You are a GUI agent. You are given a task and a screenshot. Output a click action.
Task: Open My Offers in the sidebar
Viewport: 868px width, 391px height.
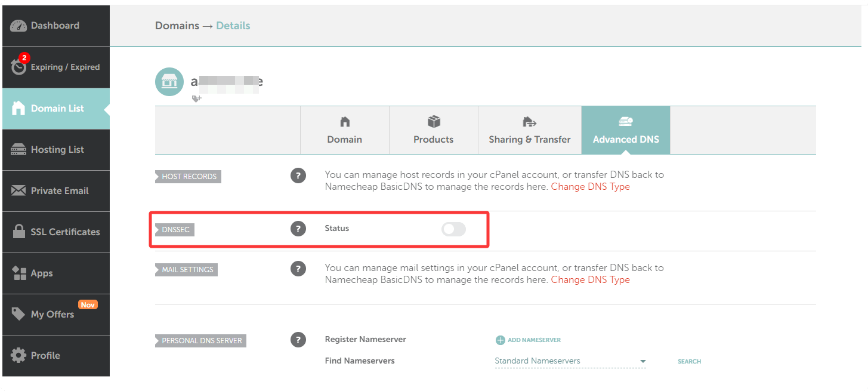tap(52, 314)
